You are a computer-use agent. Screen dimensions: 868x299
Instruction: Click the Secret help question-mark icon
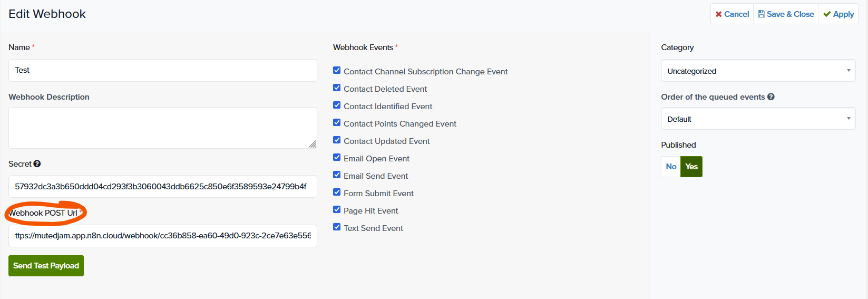tap(37, 164)
